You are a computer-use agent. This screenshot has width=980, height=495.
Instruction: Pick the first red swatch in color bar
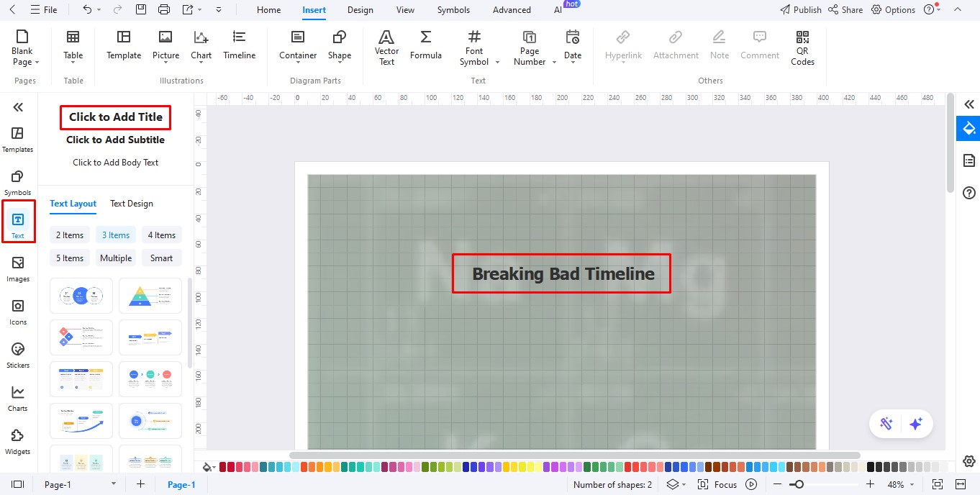[223, 467]
